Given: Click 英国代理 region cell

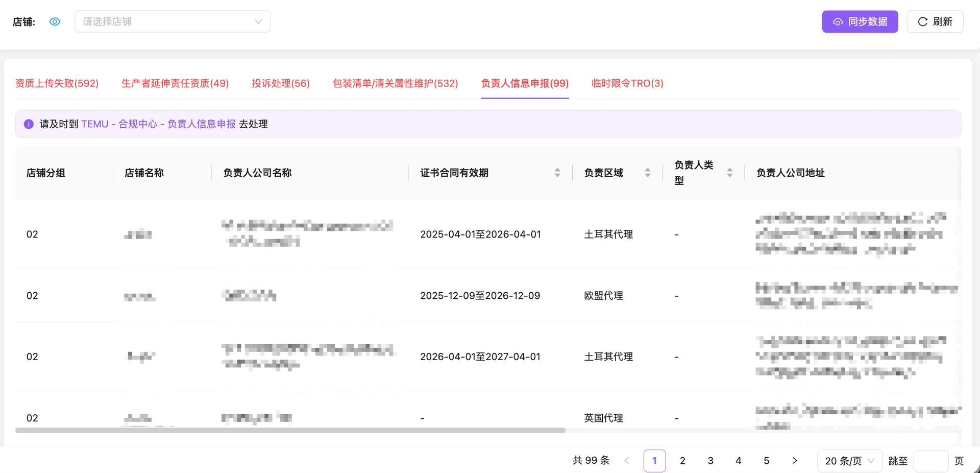Looking at the screenshot, I should [603, 418].
